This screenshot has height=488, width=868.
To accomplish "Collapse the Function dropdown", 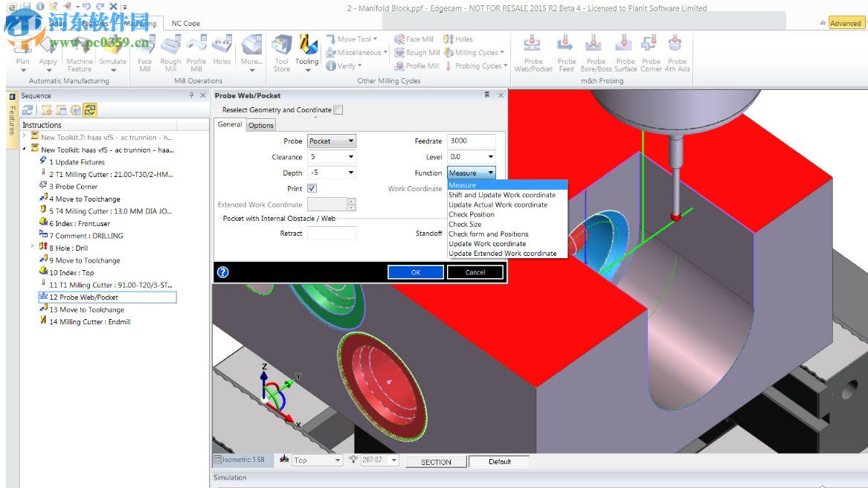I will (490, 173).
